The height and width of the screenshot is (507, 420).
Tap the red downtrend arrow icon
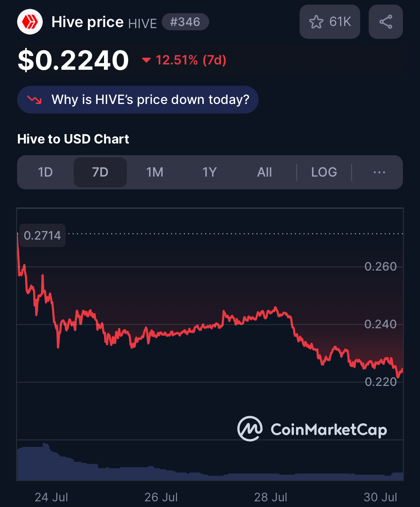tap(35, 100)
